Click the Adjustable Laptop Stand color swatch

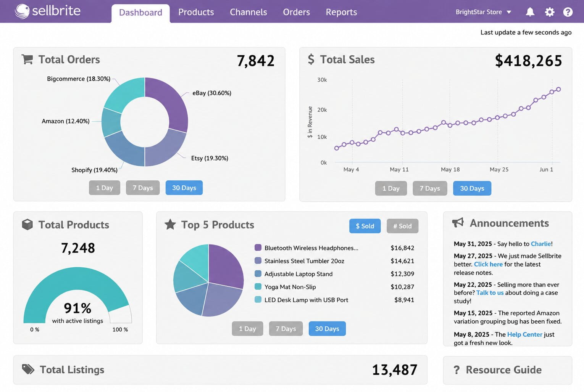tap(258, 273)
